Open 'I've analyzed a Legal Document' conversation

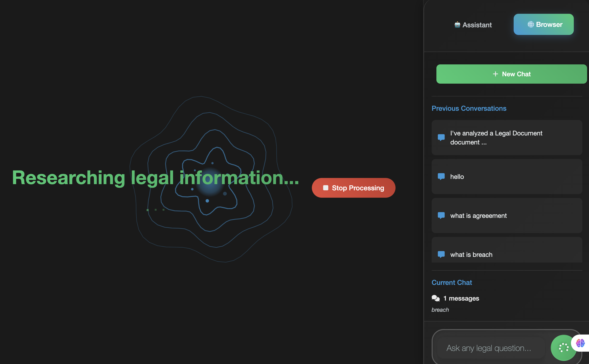click(507, 138)
